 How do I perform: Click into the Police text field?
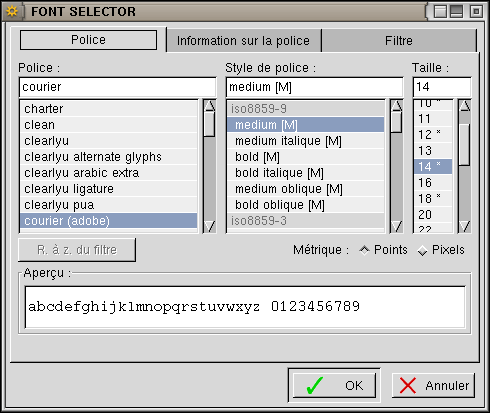[117, 87]
